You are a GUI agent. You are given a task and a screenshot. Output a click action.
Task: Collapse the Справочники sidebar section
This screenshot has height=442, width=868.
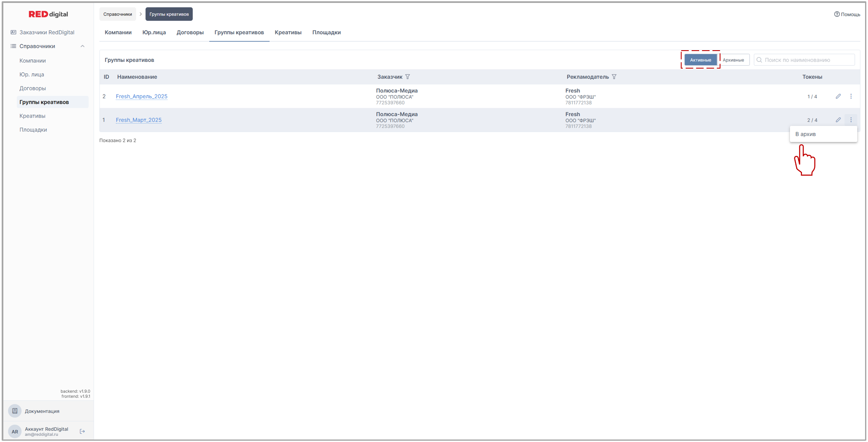coord(82,46)
